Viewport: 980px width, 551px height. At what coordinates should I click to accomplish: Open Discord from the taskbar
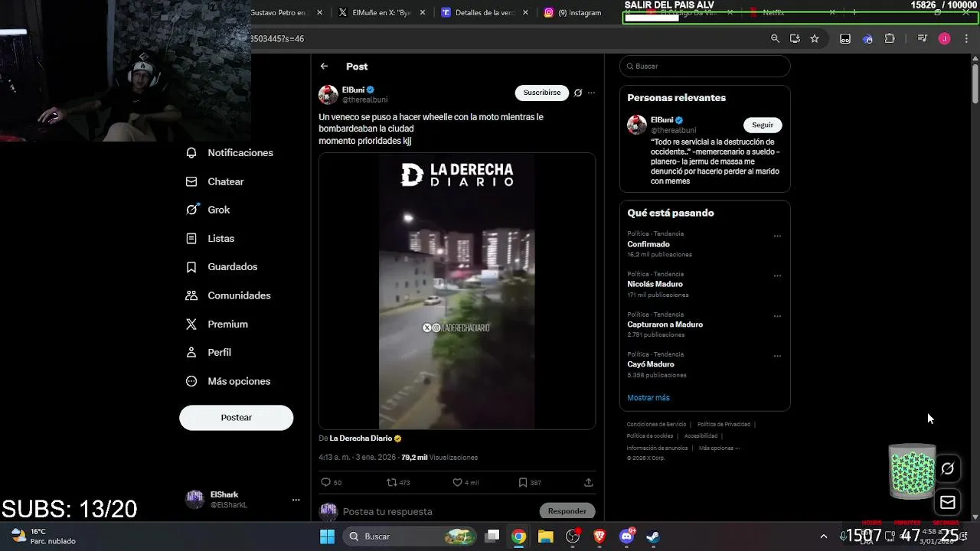pyautogui.click(x=627, y=536)
